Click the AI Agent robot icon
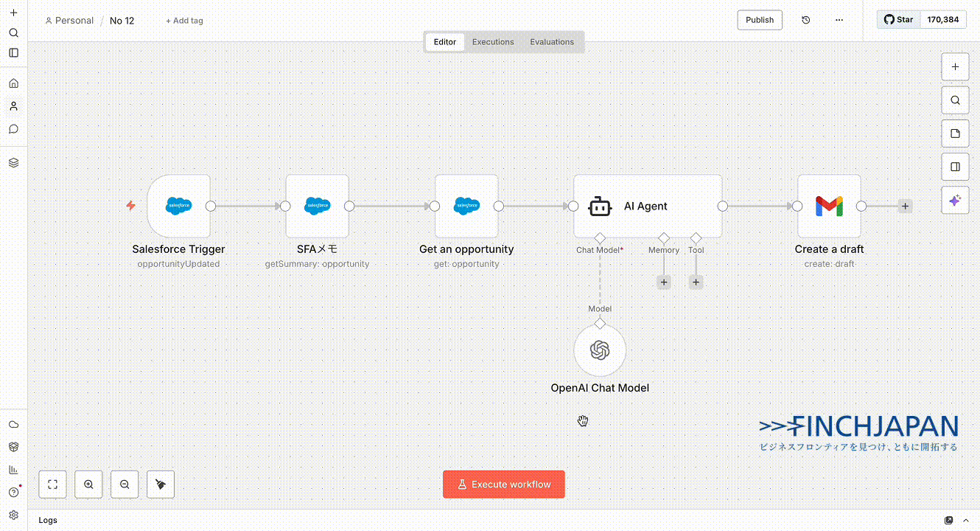Viewport: 980px width, 531px height. (600, 206)
